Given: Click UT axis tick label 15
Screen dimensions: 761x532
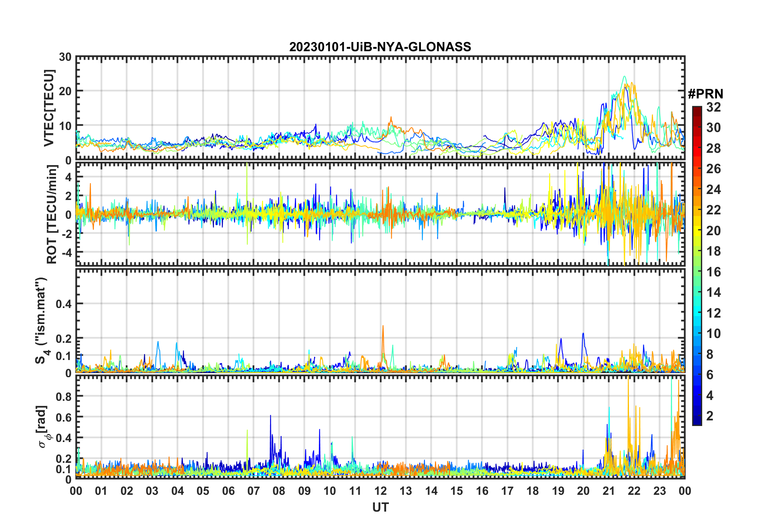Looking at the screenshot, I should coord(457,491).
